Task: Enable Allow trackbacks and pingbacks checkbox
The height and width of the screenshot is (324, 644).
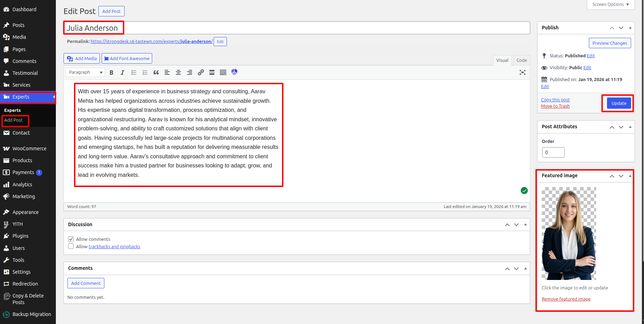Action: [x=71, y=246]
